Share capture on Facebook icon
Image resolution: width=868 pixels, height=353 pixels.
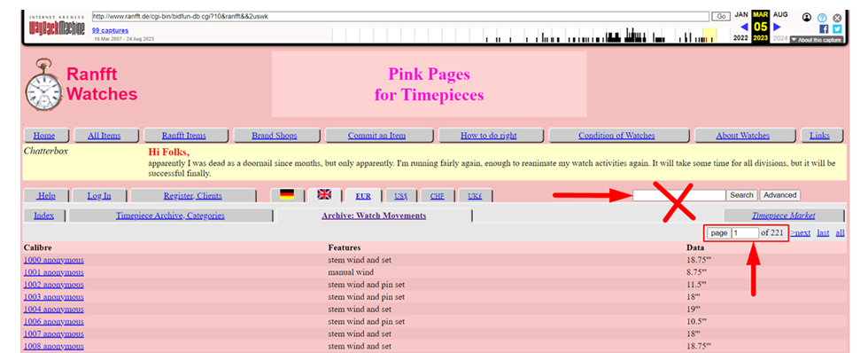click(824, 28)
